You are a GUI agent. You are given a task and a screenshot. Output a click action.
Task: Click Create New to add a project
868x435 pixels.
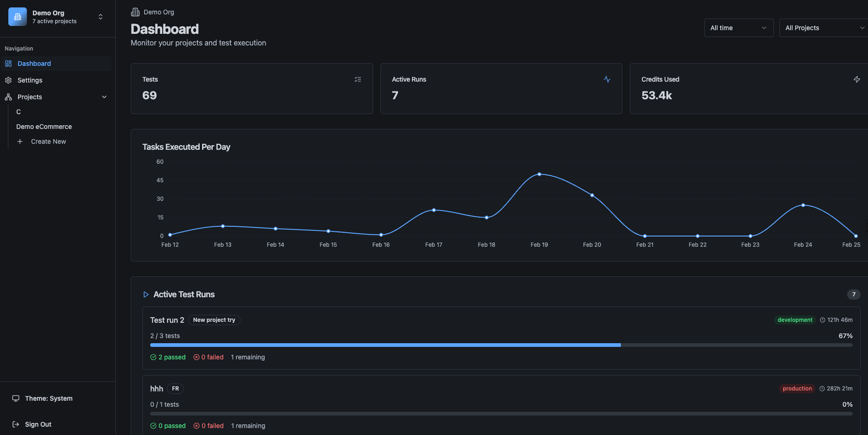[x=48, y=141]
